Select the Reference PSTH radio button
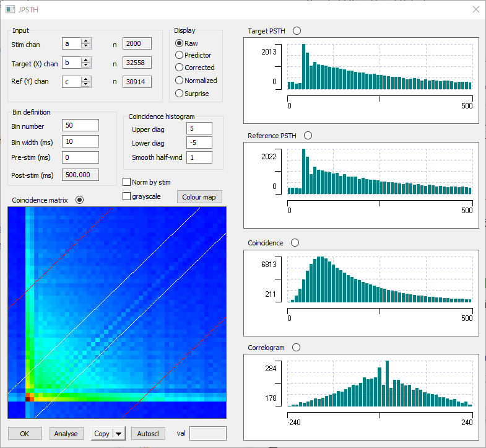Image resolution: width=486 pixels, height=448 pixels. [308, 136]
